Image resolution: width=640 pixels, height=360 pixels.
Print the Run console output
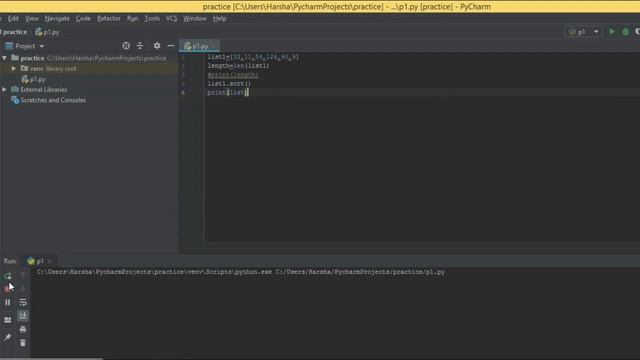[23, 329]
